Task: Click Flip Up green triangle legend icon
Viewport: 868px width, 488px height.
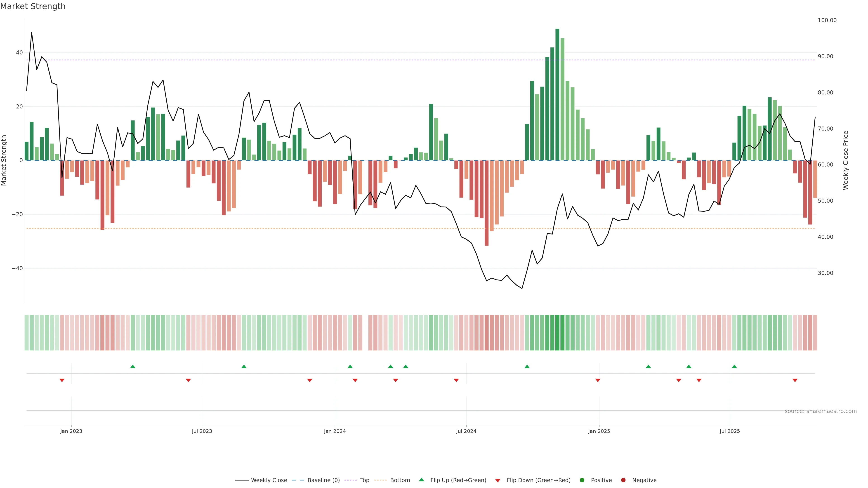Action: coord(421,480)
